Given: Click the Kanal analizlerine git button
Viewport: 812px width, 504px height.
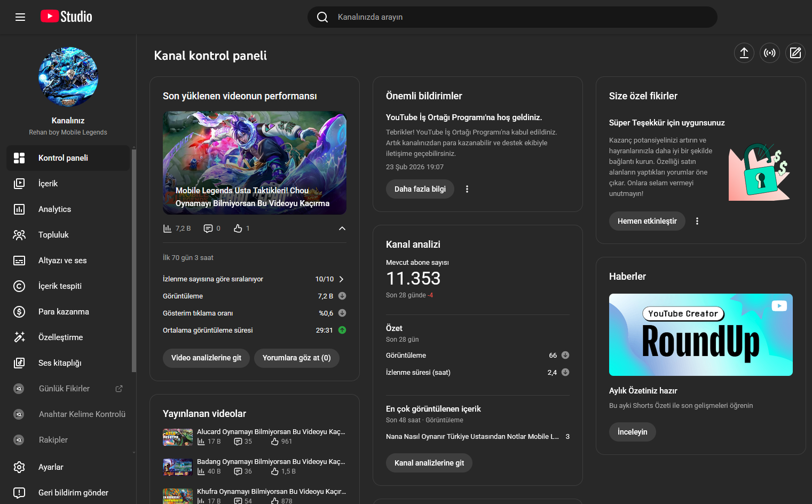Looking at the screenshot, I should (429, 463).
